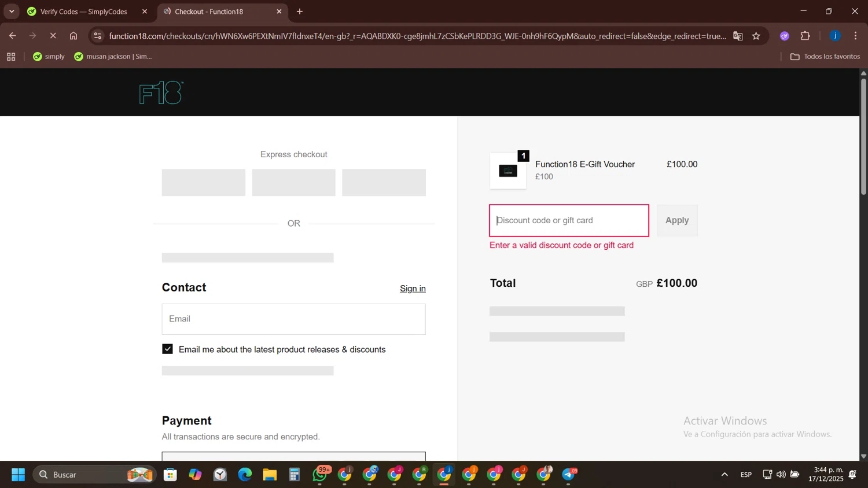Show hidden system tray icons

[724, 475]
